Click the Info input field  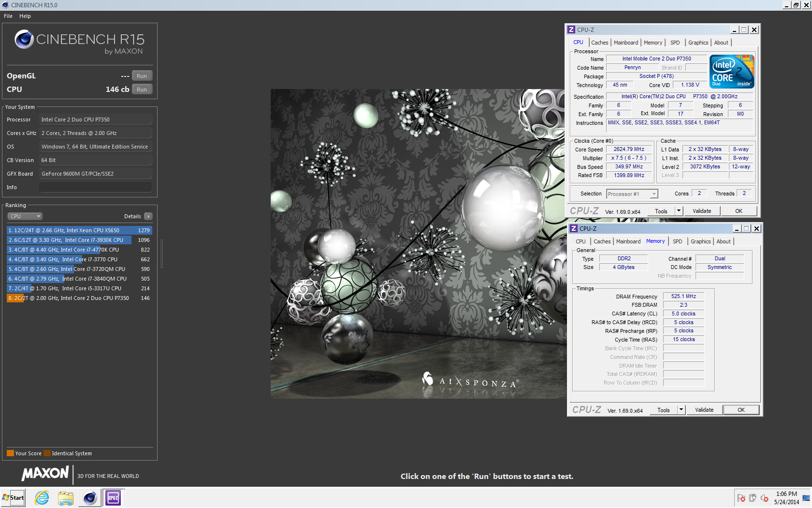96,187
